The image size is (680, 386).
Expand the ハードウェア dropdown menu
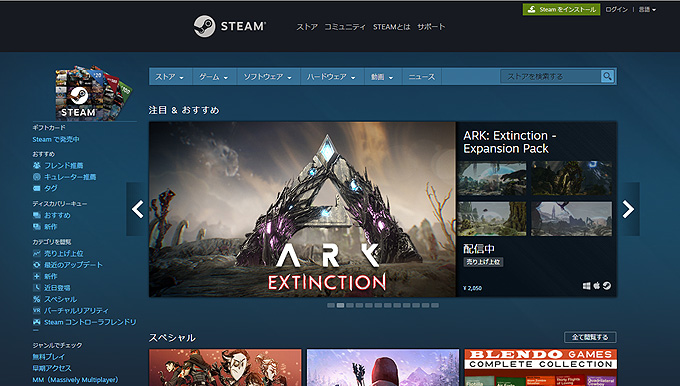(332, 77)
